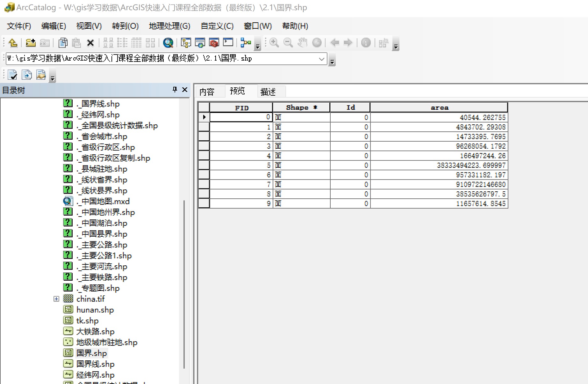Click the Shape column header
588x384 pixels.
point(301,107)
